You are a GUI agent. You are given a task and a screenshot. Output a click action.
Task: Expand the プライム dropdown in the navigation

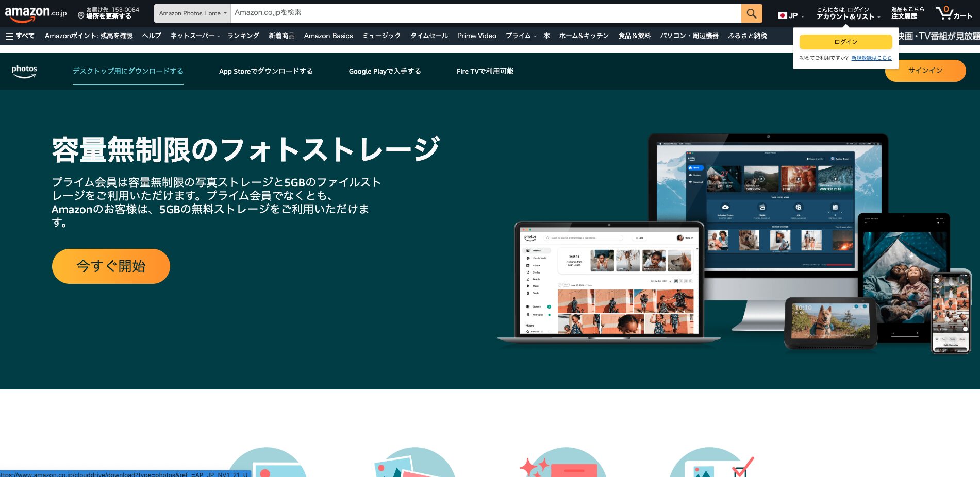(522, 36)
